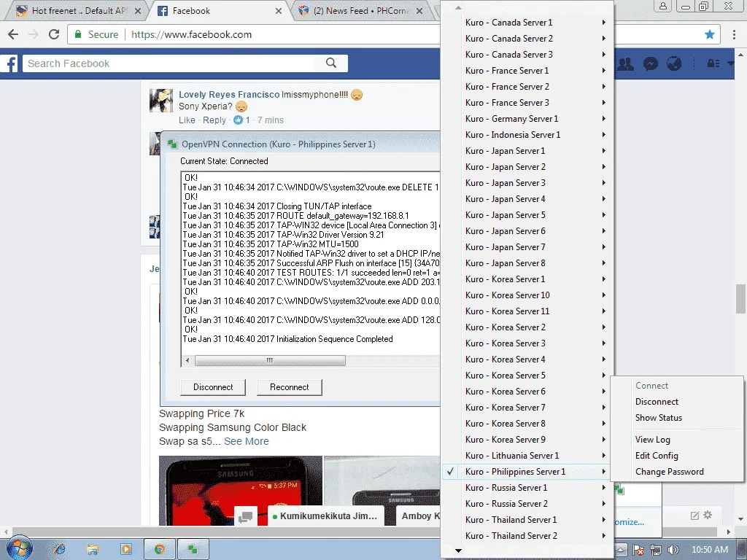The image size is (747, 560).
Task: Click the Samsung phone photo thumbnail
Action: pyautogui.click(x=241, y=491)
